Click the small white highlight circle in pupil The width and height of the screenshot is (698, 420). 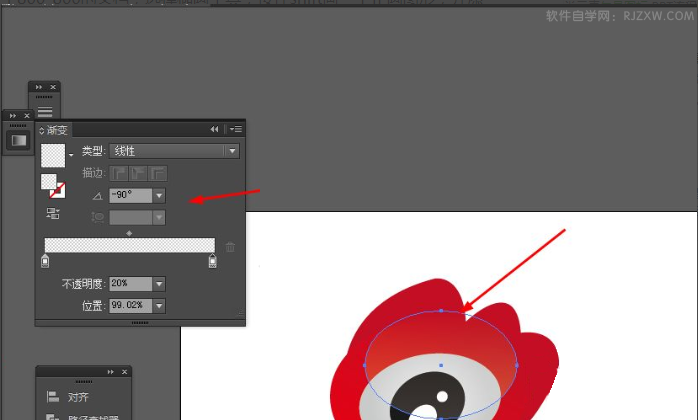click(x=442, y=396)
